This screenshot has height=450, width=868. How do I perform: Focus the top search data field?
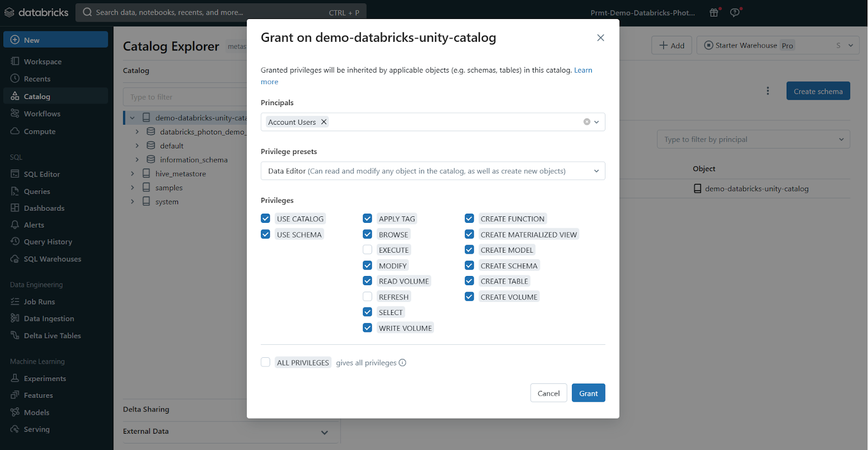point(221,12)
